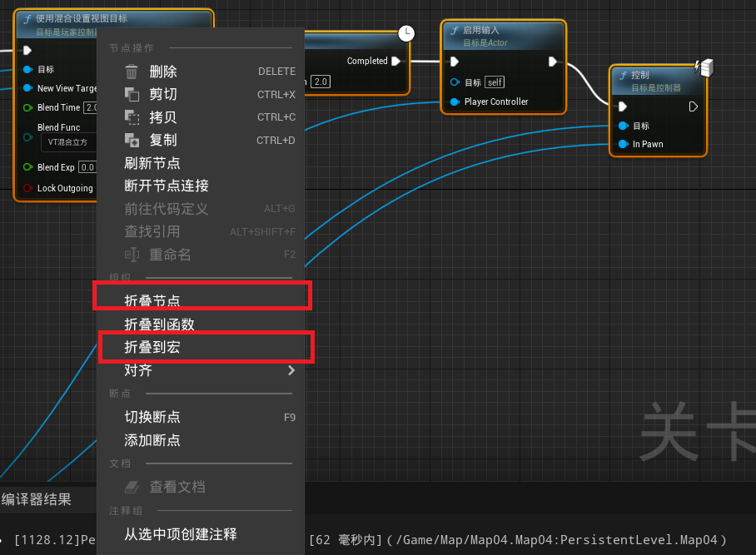This screenshot has height=555, width=756.
Task: Select 添加断点 menu entry
Action: pyautogui.click(x=201, y=440)
